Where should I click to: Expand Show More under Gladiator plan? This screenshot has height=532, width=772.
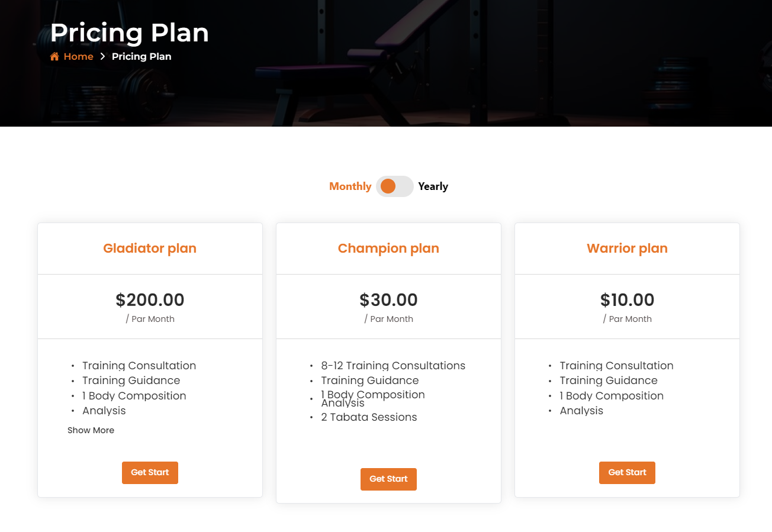point(91,430)
